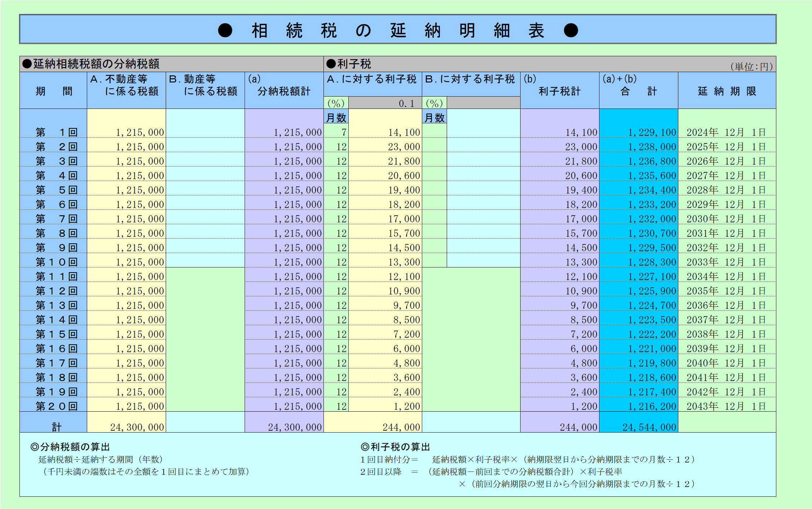
Task: Click total 1,216,200 in last row
Action: tap(652, 406)
